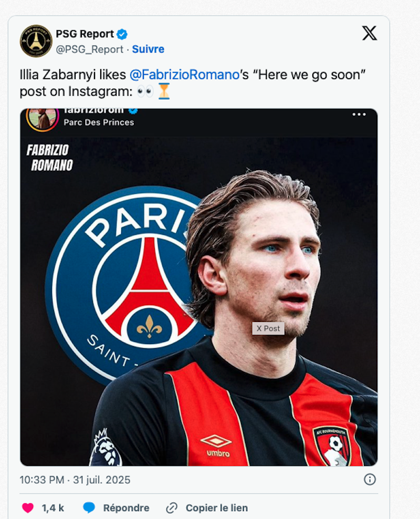Image resolution: width=420 pixels, height=519 pixels.
Task: Click the X Post overlay label
Action: 268,328
